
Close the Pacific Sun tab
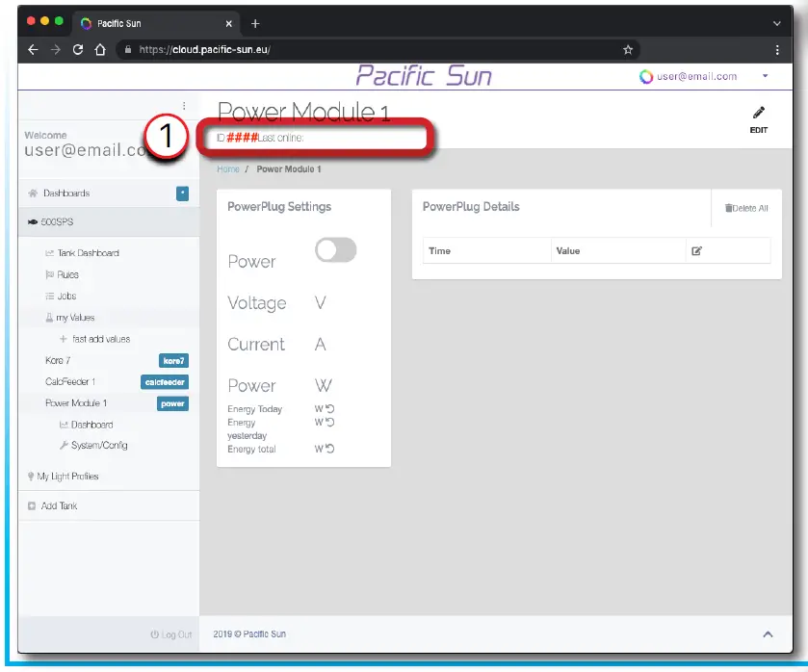click(x=229, y=23)
